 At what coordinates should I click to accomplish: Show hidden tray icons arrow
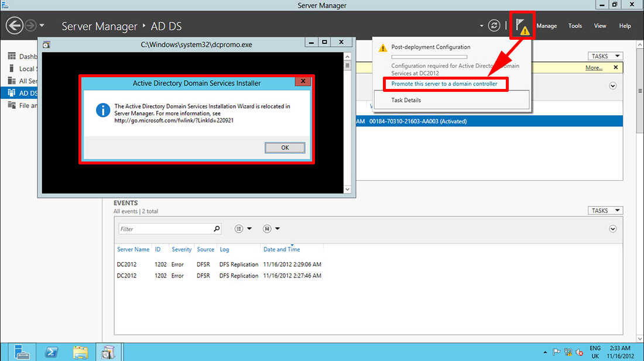[x=545, y=352]
